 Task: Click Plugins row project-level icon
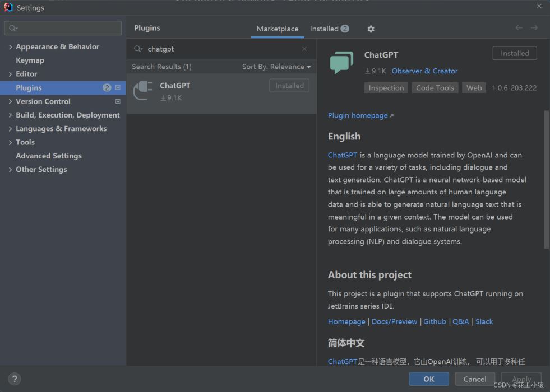[118, 87]
